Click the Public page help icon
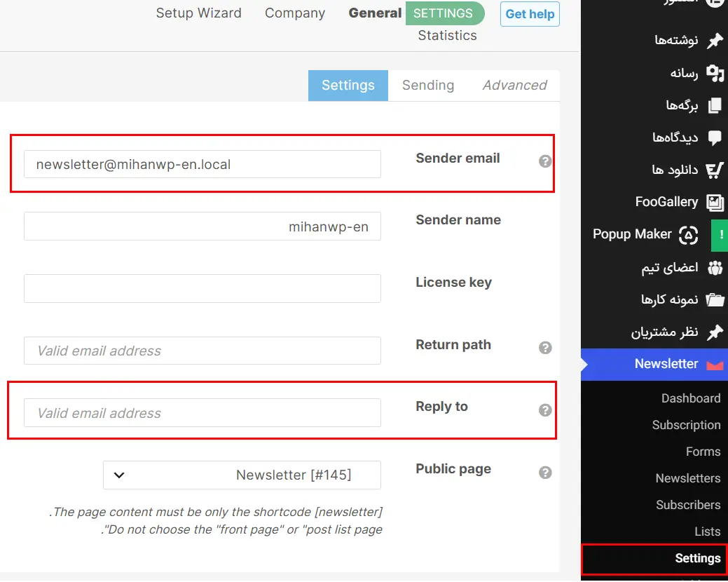This screenshot has height=582, width=728. click(x=545, y=473)
